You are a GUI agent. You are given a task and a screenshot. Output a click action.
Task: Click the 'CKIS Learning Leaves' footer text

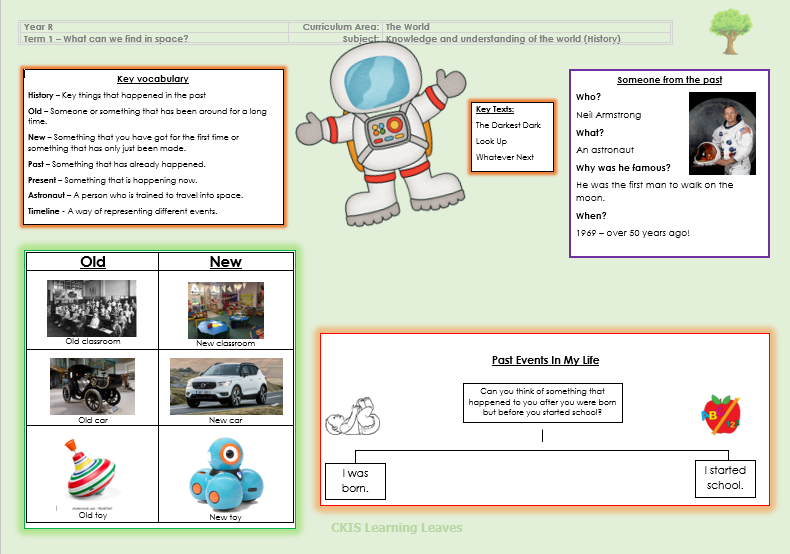click(397, 527)
